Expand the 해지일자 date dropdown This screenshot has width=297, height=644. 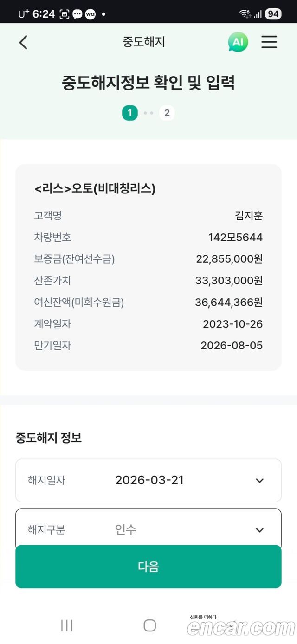coord(259,481)
